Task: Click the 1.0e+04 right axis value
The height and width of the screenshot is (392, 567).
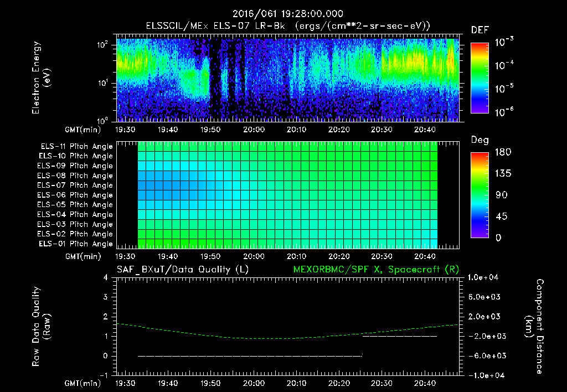Action: (483, 278)
